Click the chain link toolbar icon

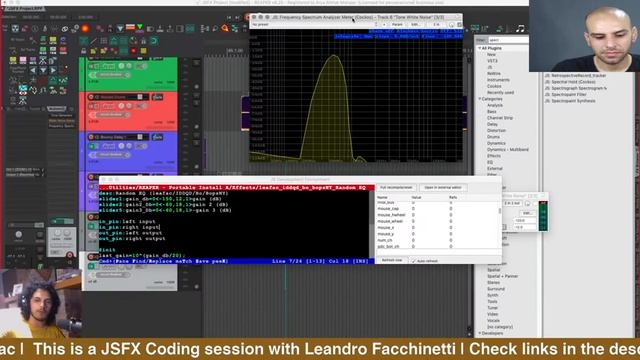click(64, 29)
